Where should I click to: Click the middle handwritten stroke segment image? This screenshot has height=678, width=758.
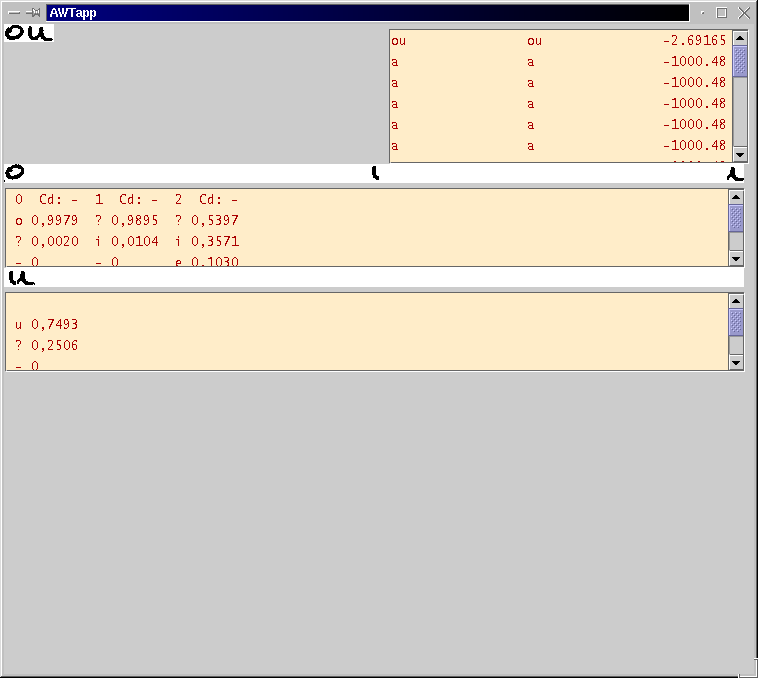point(375,173)
